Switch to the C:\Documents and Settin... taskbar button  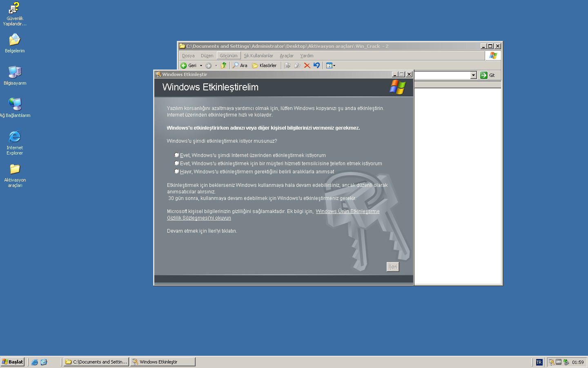tap(96, 362)
